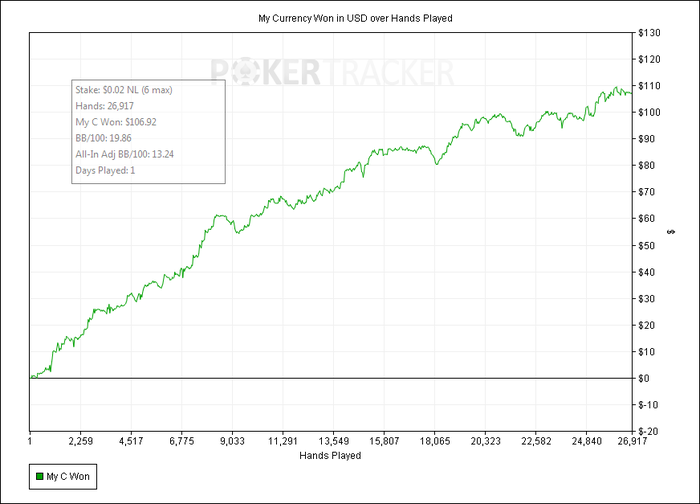Click the chart title 'My Currency Won in USD over Hands Played'
This screenshot has height=504, width=700.
click(355, 18)
